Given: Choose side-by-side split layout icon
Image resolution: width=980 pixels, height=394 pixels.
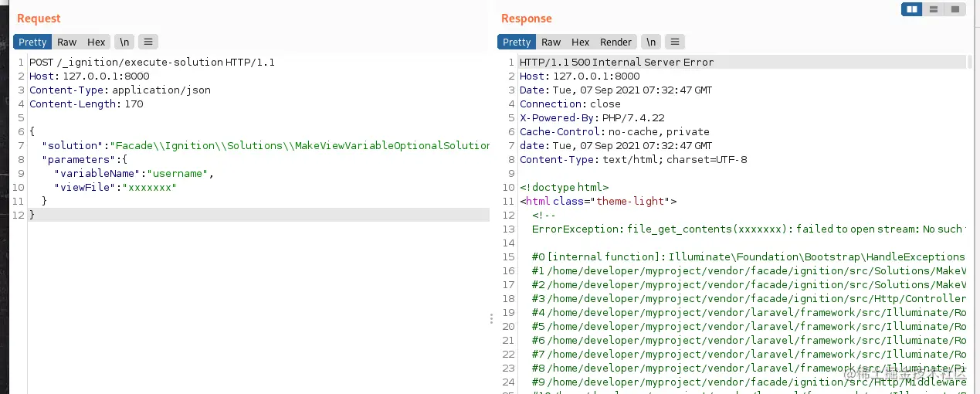Looking at the screenshot, I should 913,9.
